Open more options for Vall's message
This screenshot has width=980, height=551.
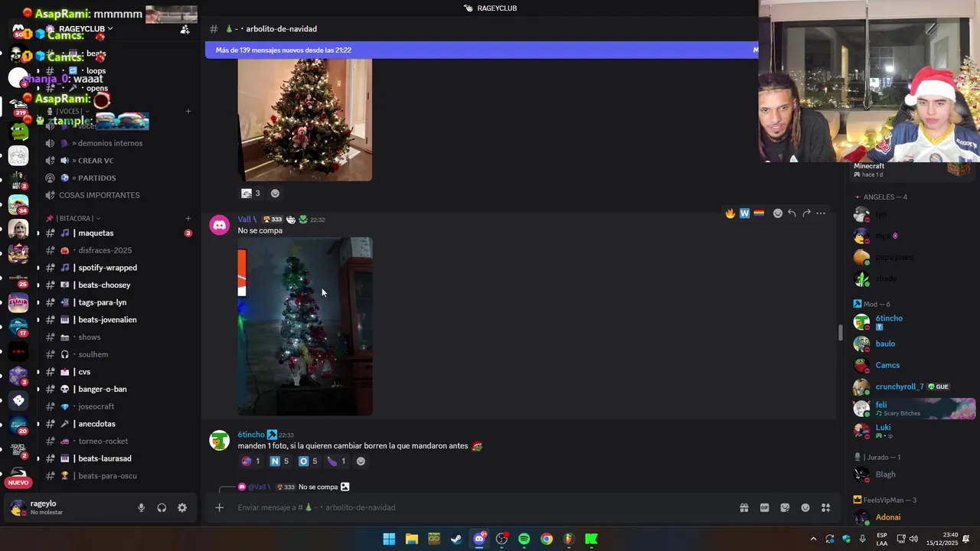point(821,214)
